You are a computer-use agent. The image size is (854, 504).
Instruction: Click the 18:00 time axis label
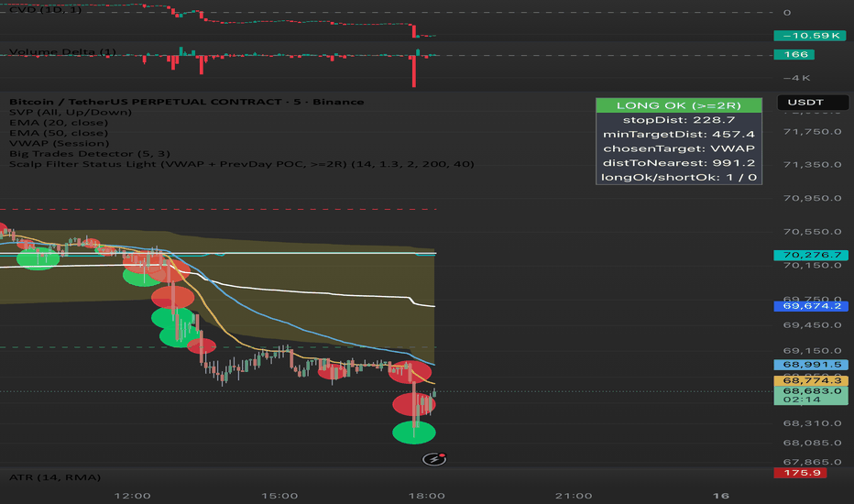[x=426, y=496]
